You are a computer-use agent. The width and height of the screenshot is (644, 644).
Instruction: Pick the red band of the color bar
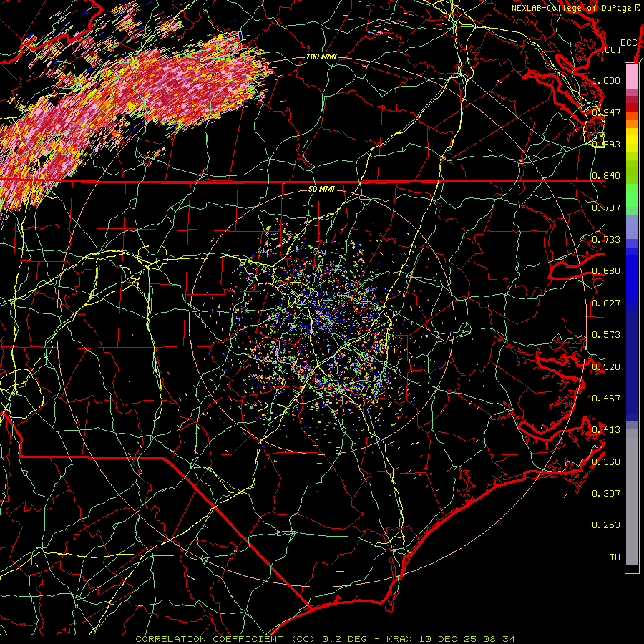(x=632, y=107)
